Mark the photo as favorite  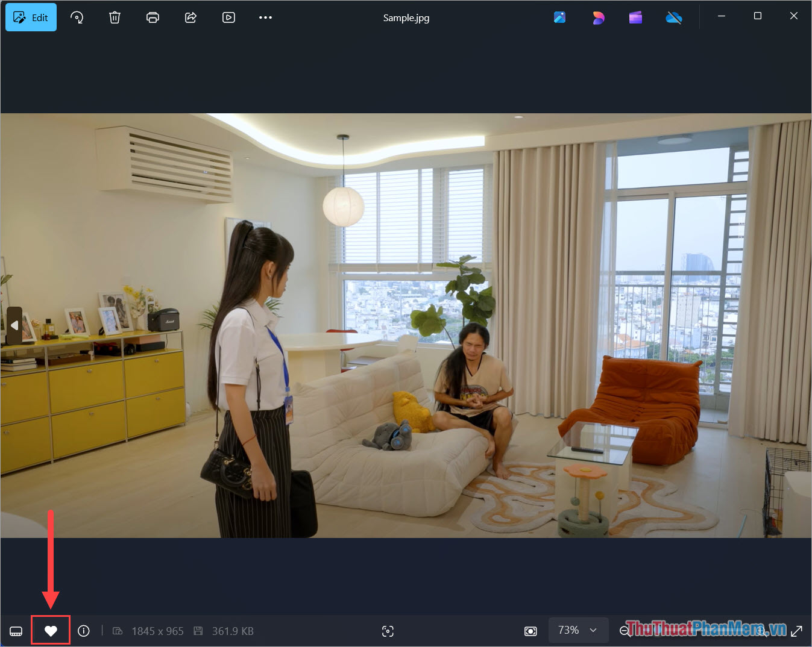tap(51, 630)
